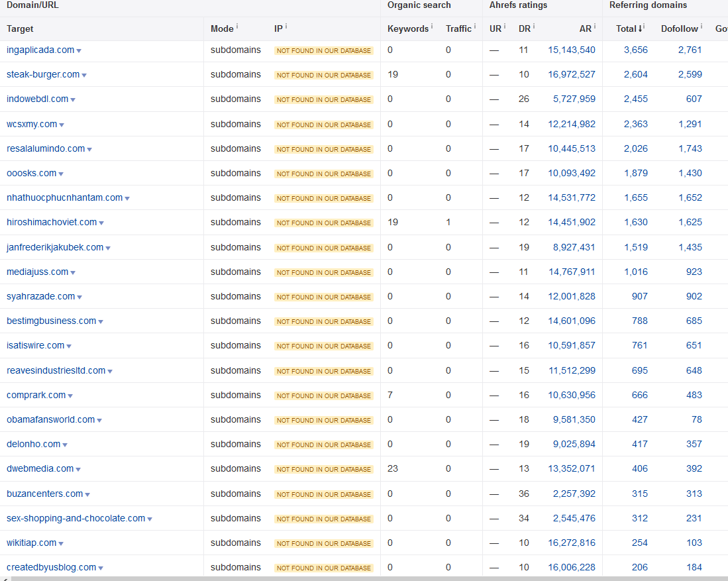Click info icon beside DR header
This screenshot has height=581, width=728.
click(x=534, y=26)
